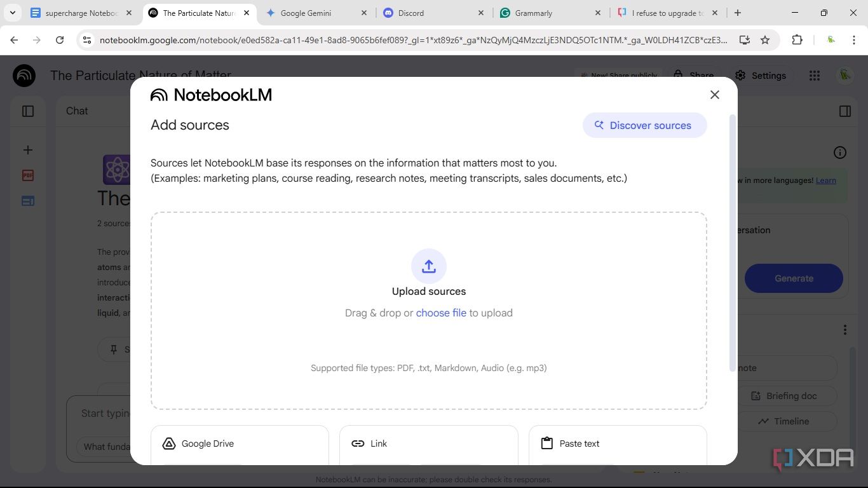This screenshot has height=488, width=868.
Task: Click the Google account avatar
Action: click(844, 76)
